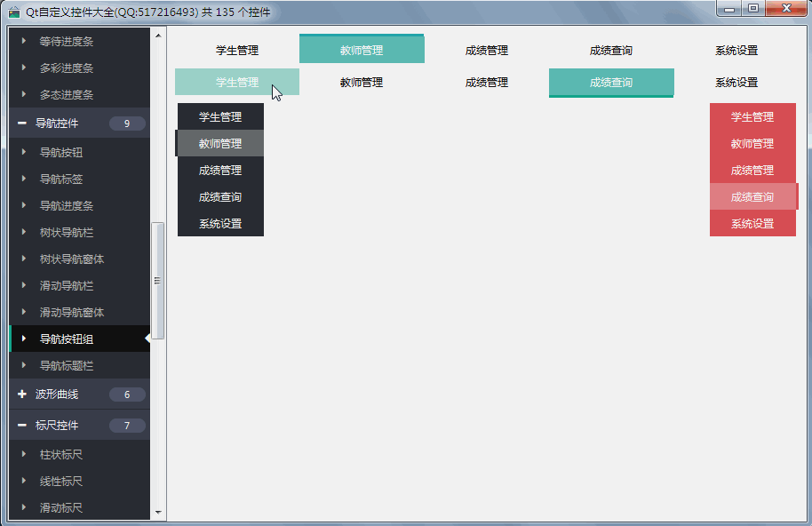Select 成绩管理 in the top button row
Viewport: 812px width, 526px height.
tap(487, 51)
